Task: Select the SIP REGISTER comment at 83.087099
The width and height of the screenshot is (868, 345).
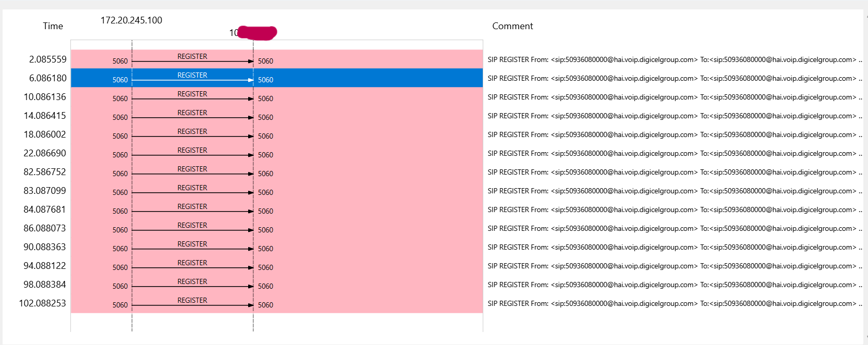Action: click(675, 191)
